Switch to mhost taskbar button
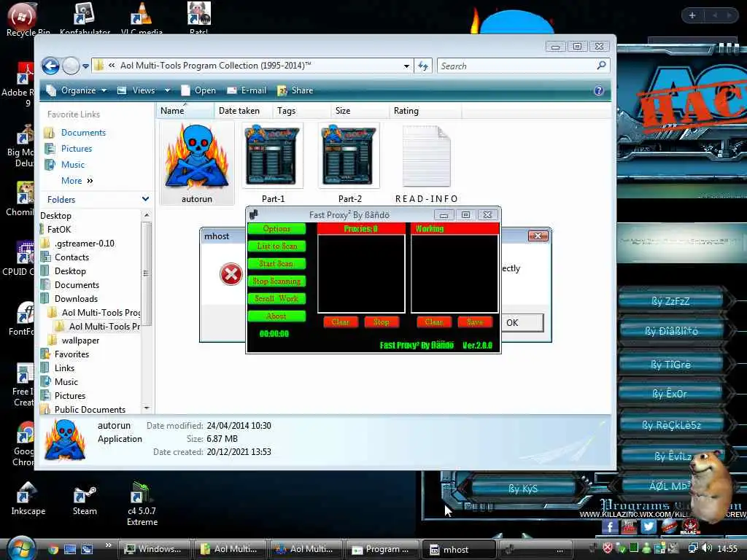The height and width of the screenshot is (560, 747). coord(458,550)
